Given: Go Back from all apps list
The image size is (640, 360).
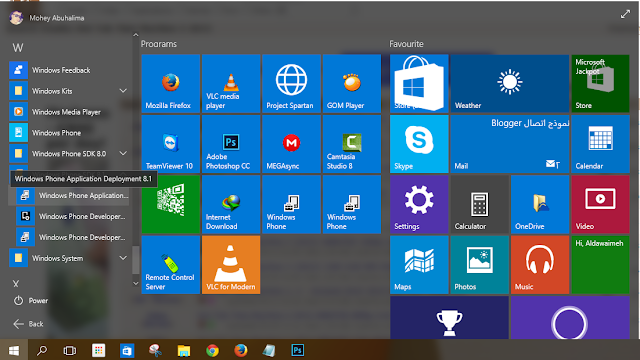Looking at the screenshot, I should 28,324.
